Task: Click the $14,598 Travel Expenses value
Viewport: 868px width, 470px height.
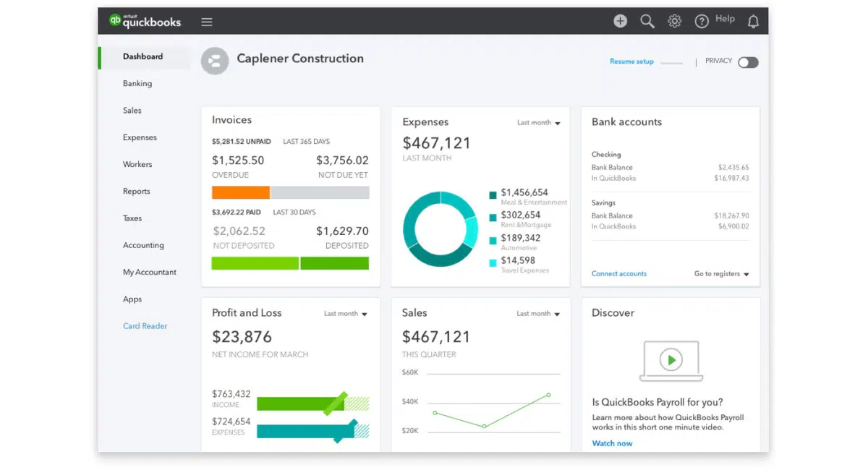Action: 518,260
